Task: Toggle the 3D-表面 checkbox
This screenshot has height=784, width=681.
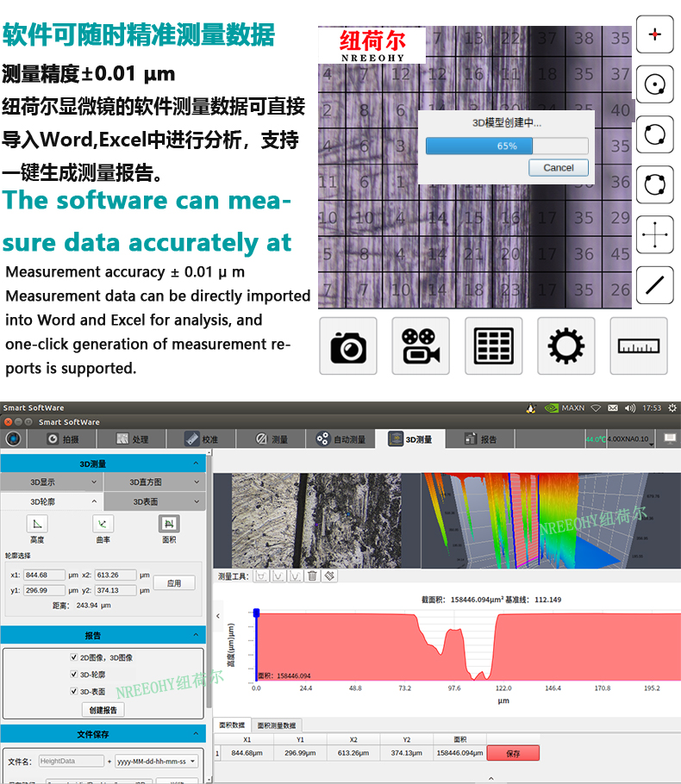Action: point(74,691)
